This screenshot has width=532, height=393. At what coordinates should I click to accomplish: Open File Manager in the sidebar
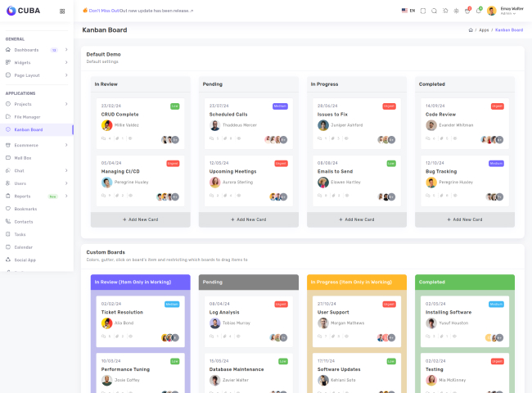(27, 117)
